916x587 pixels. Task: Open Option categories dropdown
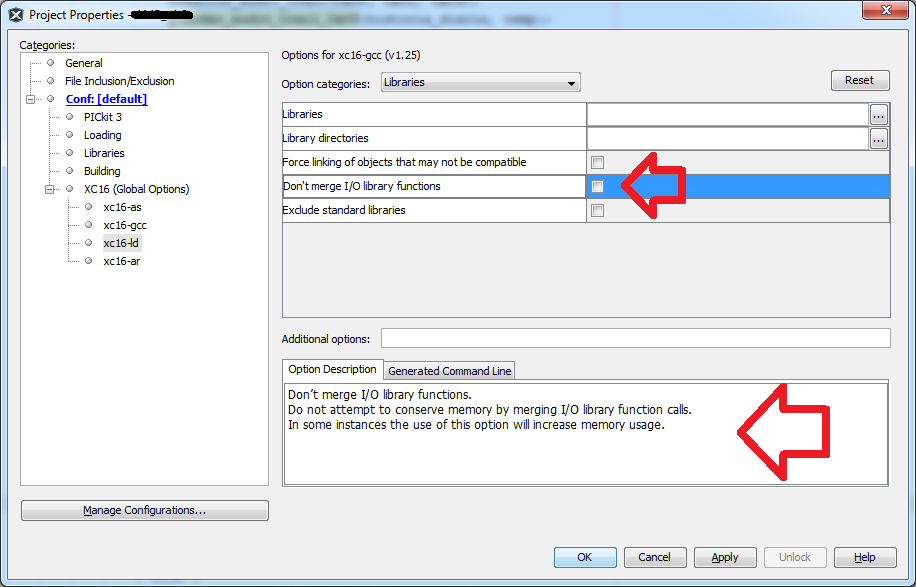pyautogui.click(x=480, y=82)
